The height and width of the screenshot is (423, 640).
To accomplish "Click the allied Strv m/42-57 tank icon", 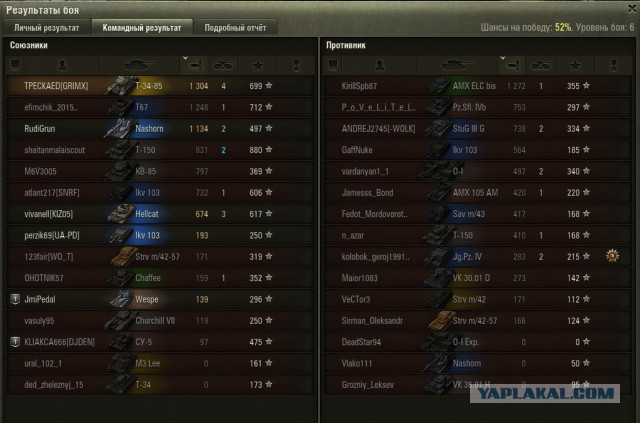I will (124, 256).
